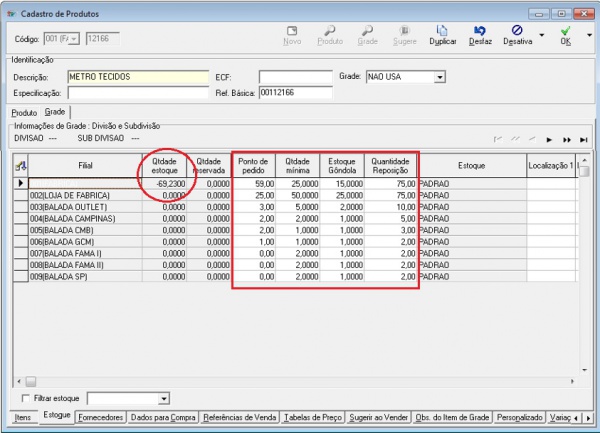Enable the Filtrar estoque checkbox
The width and height of the screenshot is (600, 433).
tap(26, 398)
